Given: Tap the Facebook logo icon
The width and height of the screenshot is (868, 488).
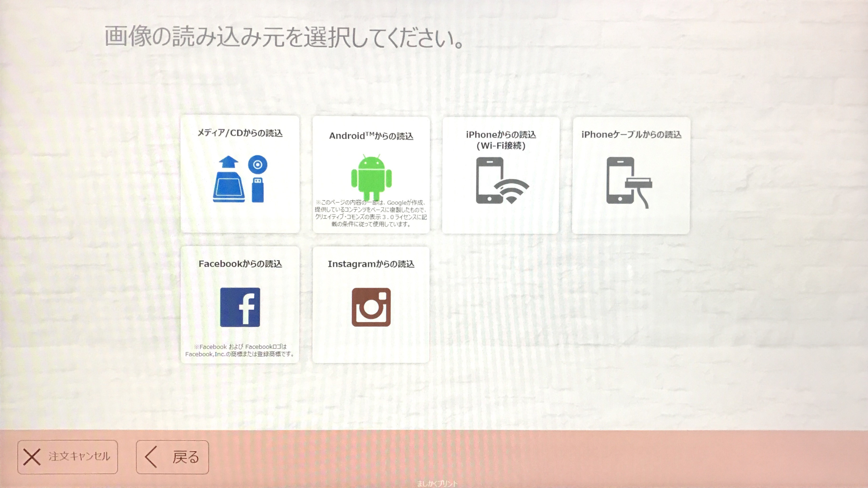Looking at the screenshot, I should point(240,307).
